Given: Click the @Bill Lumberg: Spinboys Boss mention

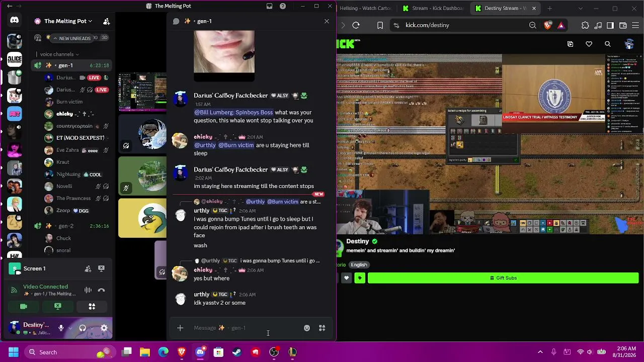Looking at the screenshot, I should pyautogui.click(x=233, y=112).
